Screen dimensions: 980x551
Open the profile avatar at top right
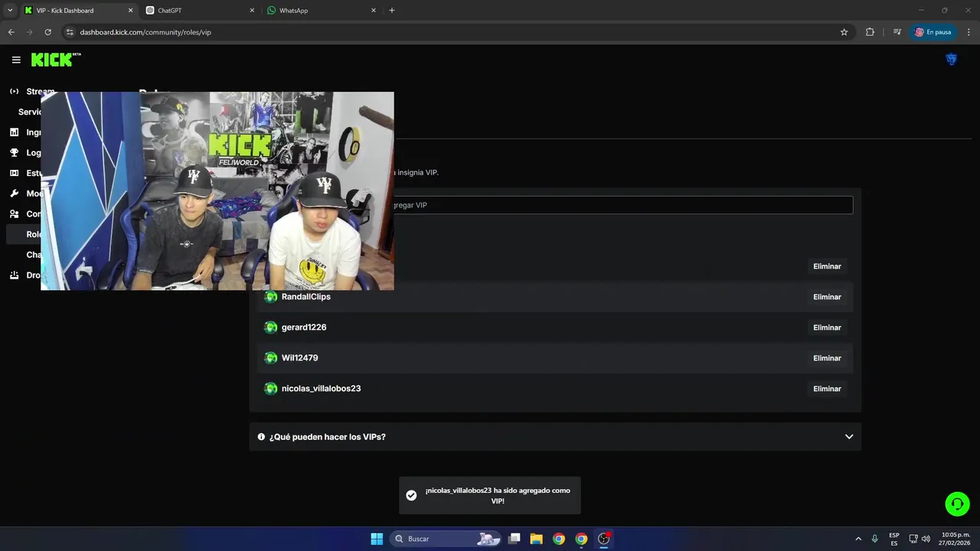[952, 60]
